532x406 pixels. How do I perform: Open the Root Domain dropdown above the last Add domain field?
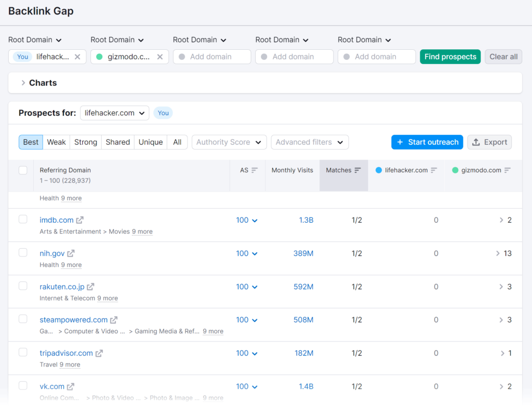point(364,39)
